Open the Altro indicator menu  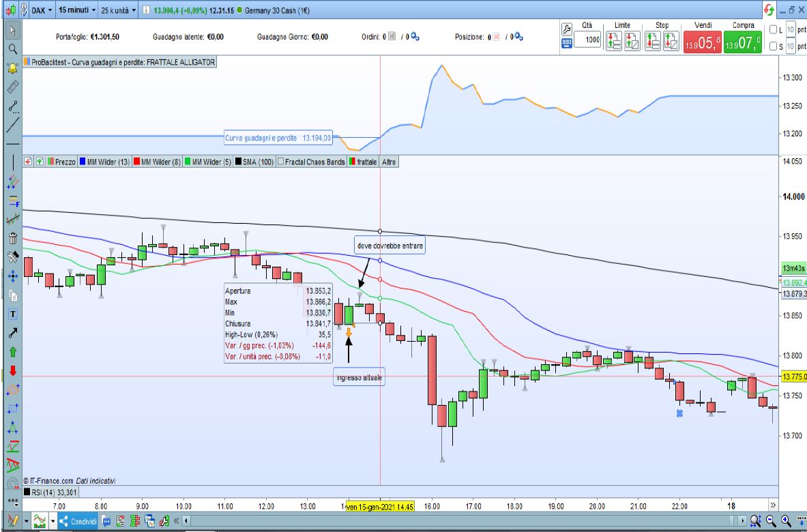[x=389, y=162]
